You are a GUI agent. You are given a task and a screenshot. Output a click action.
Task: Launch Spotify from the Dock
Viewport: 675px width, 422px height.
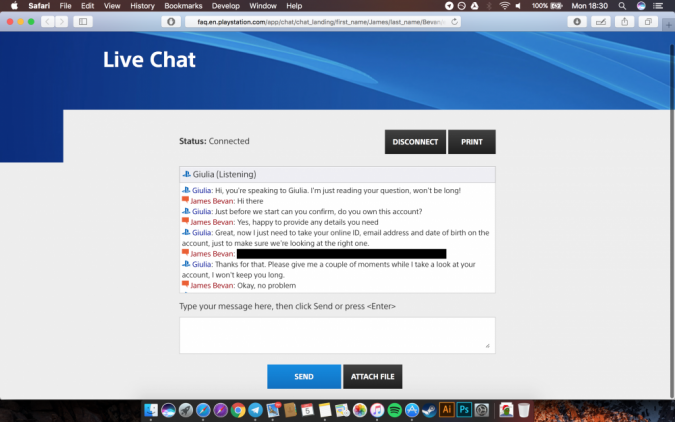click(394, 410)
